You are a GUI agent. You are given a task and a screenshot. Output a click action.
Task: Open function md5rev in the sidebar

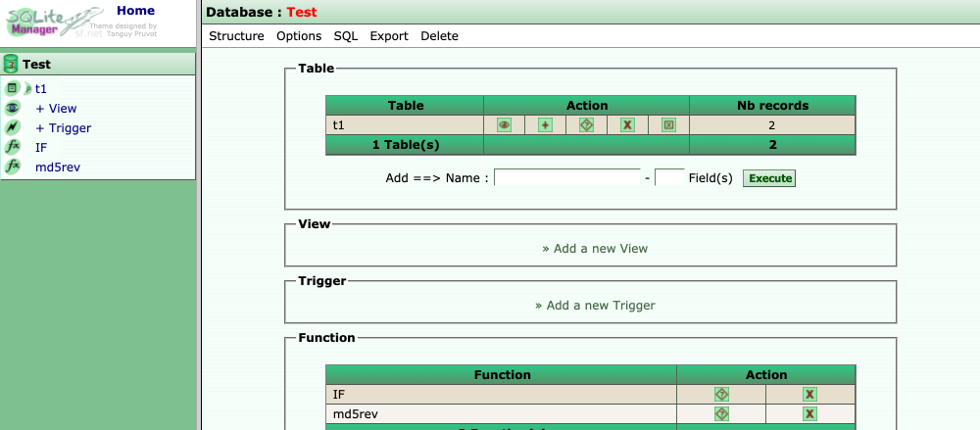click(58, 167)
